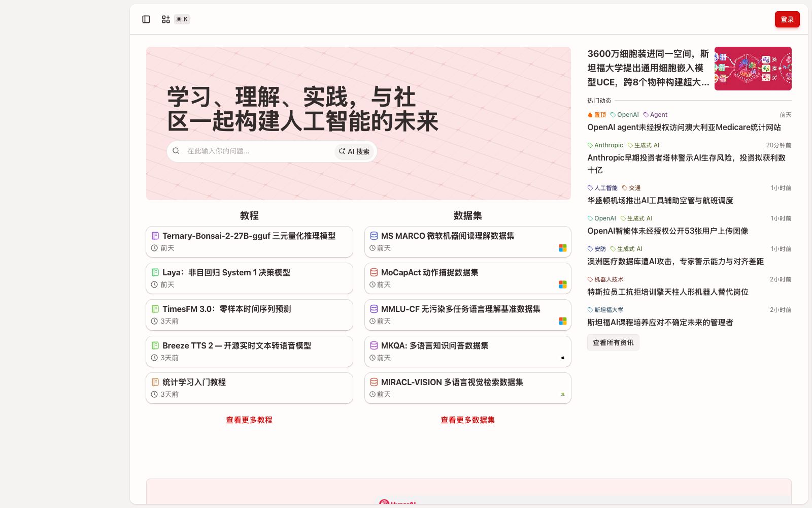The width and height of the screenshot is (812, 508).
Task: Click 查看所有资讯 button
Action: pyautogui.click(x=613, y=342)
